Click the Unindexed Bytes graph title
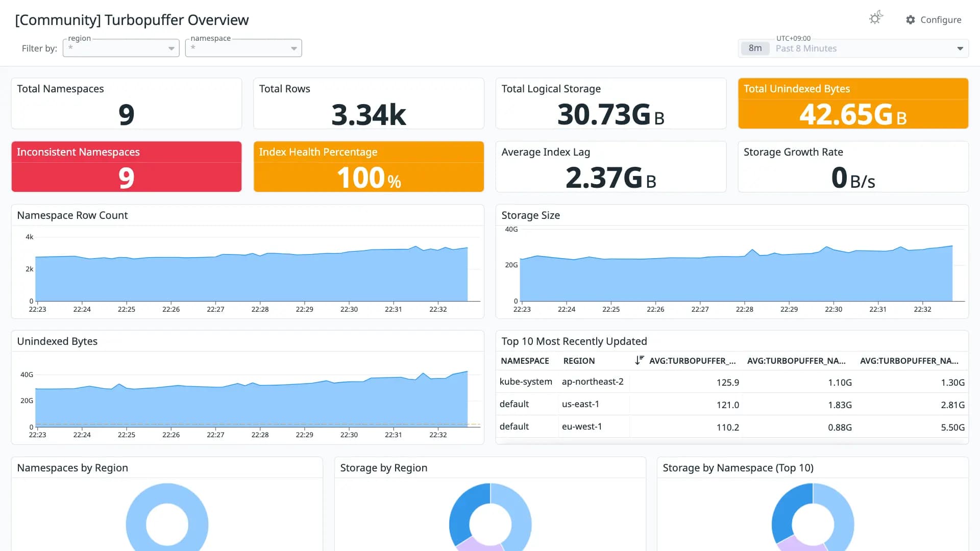The height and width of the screenshot is (551, 980). (57, 341)
